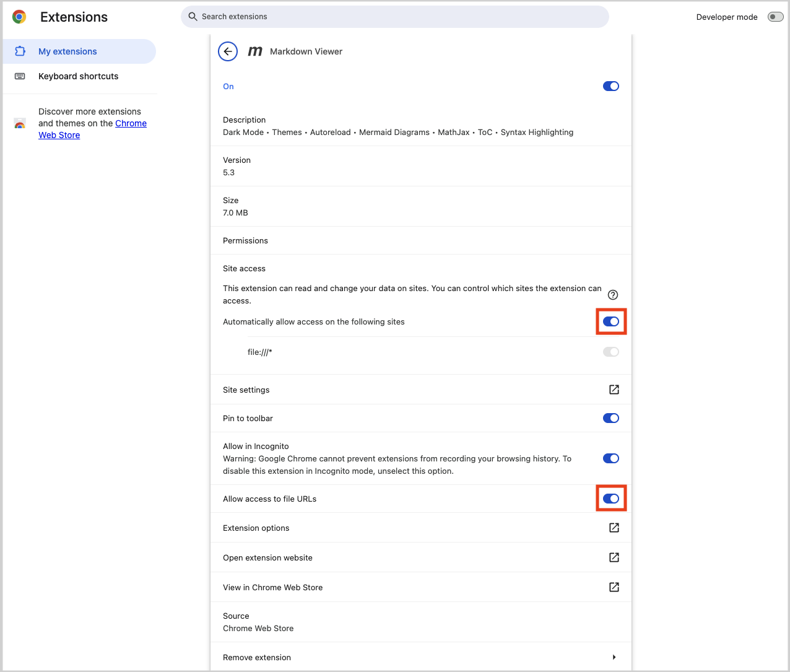Screen dimensions: 790x672
Task: Click the back arrow next to Markdown Viewer
Action: (x=228, y=51)
